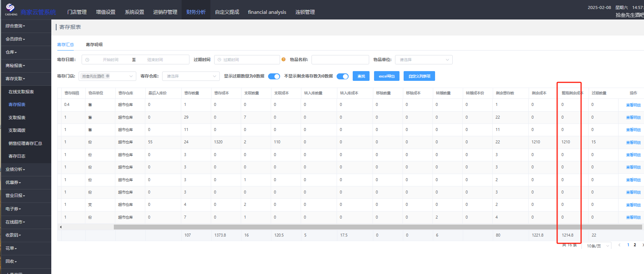The width and height of the screenshot is (644, 274).
Task: Go to page 2 in pagination
Action: [x=635, y=245]
